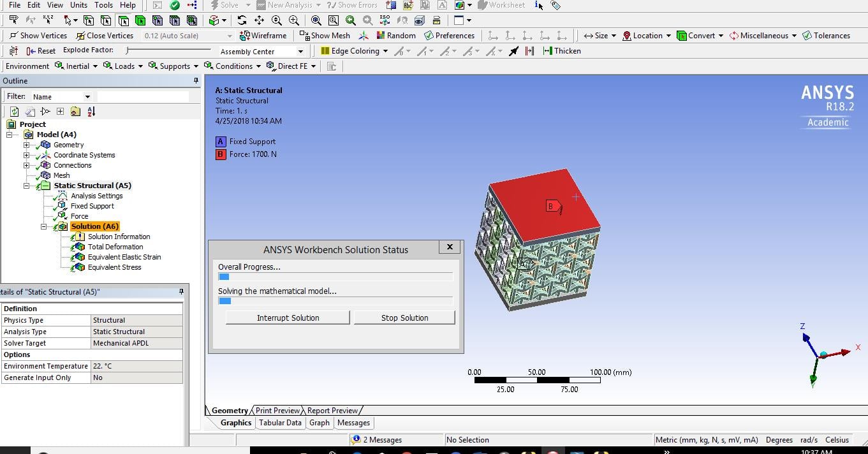This screenshot has width=868, height=454.
Task: Choose the Edge selection filter
Action: [106, 20]
